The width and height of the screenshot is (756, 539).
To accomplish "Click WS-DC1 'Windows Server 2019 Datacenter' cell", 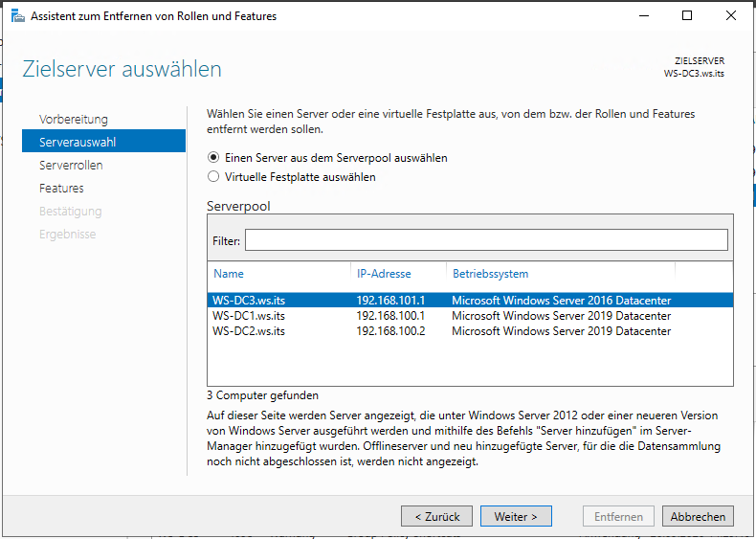I will point(561,316).
